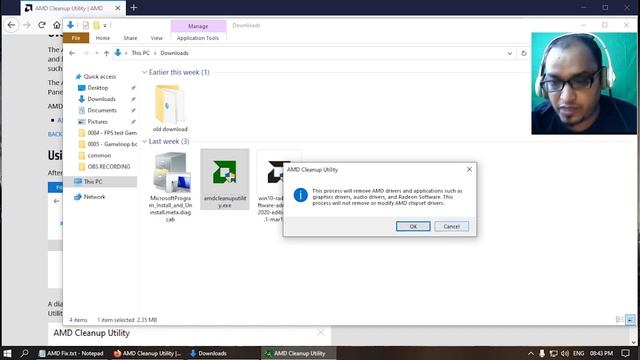Open the notification center
The width and height of the screenshot is (640, 360).
(x=625, y=353)
